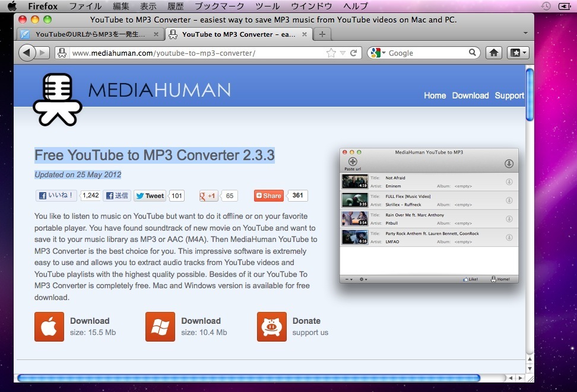577x392 pixels.
Task: Open the bookmarks toolbar button
Action: pos(518,53)
